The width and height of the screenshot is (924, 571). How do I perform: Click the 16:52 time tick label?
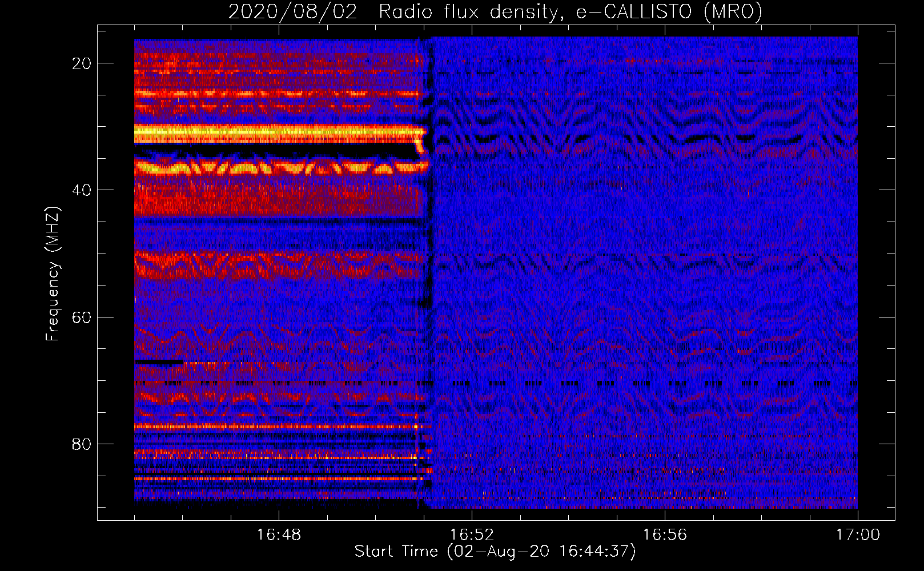click(x=472, y=535)
